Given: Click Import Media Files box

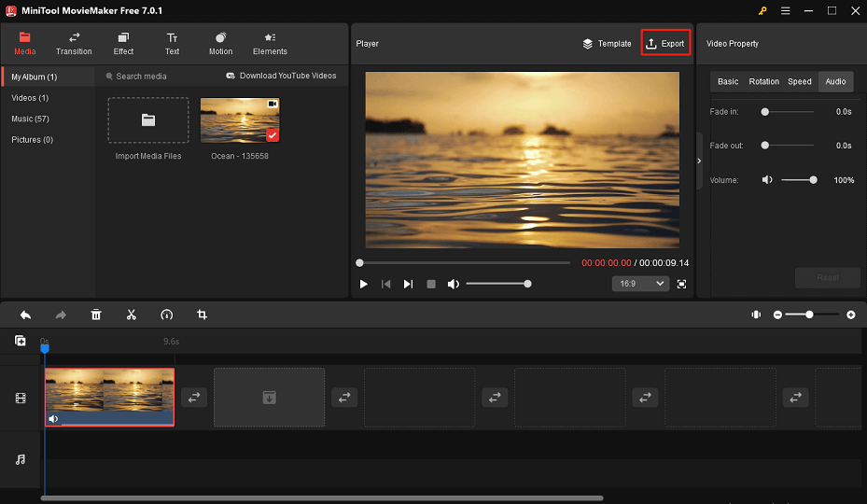Looking at the screenshot, I should 148,120.
